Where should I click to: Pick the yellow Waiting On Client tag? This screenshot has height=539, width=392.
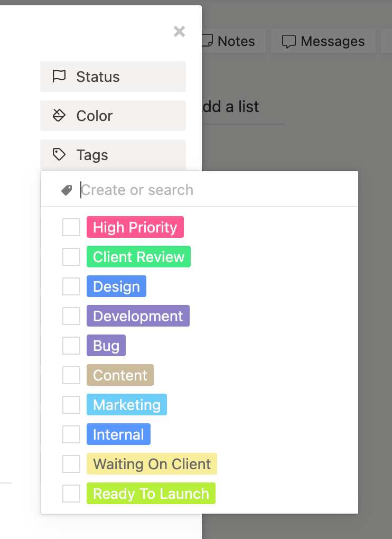[x=152, y=464]
